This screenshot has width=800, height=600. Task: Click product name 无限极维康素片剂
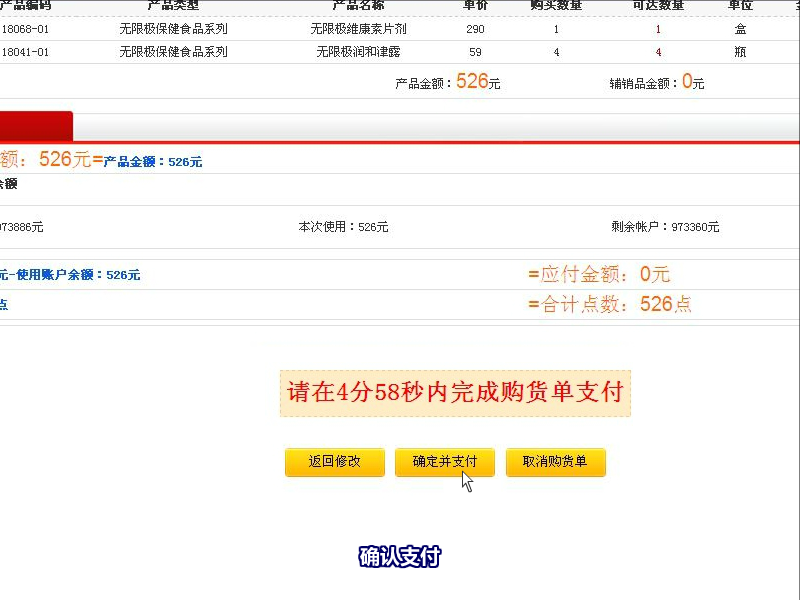click(x=358, y=29)
